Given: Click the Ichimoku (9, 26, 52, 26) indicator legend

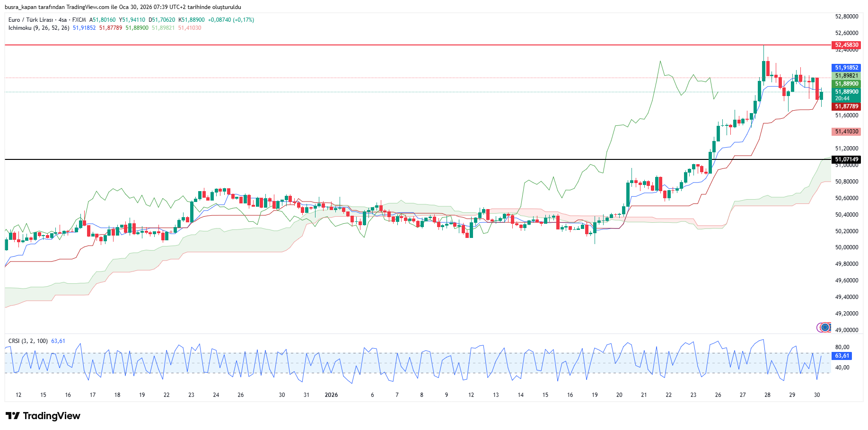Looking at the screenshot, I should (x=39, y=28).
